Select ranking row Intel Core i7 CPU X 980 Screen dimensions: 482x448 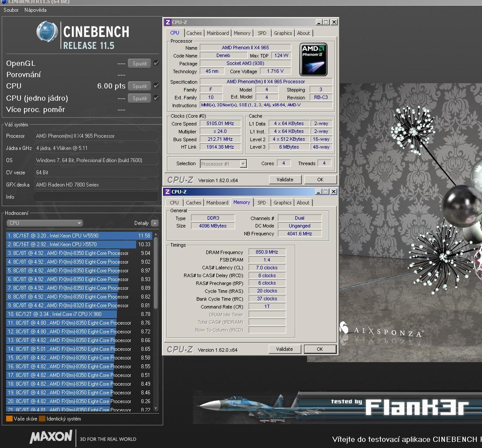79,314
